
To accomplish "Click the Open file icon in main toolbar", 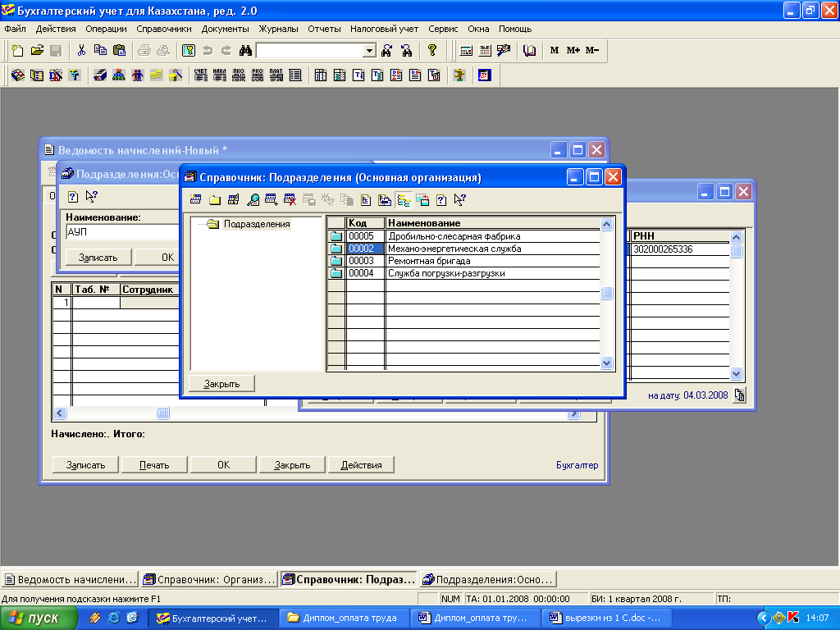I will tap(37, 50).
